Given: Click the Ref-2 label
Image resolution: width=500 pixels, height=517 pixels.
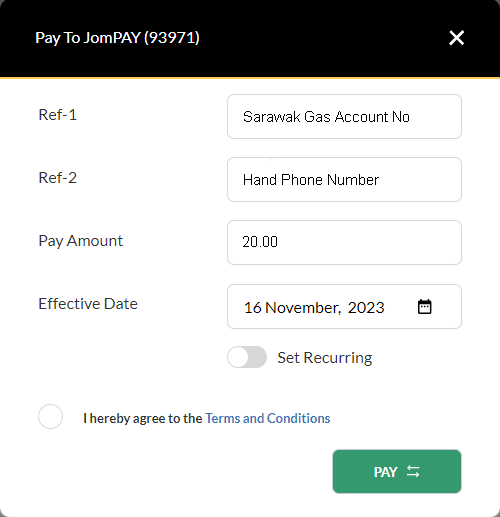Looking at the screenshot, I should click(x=58, y=178).
